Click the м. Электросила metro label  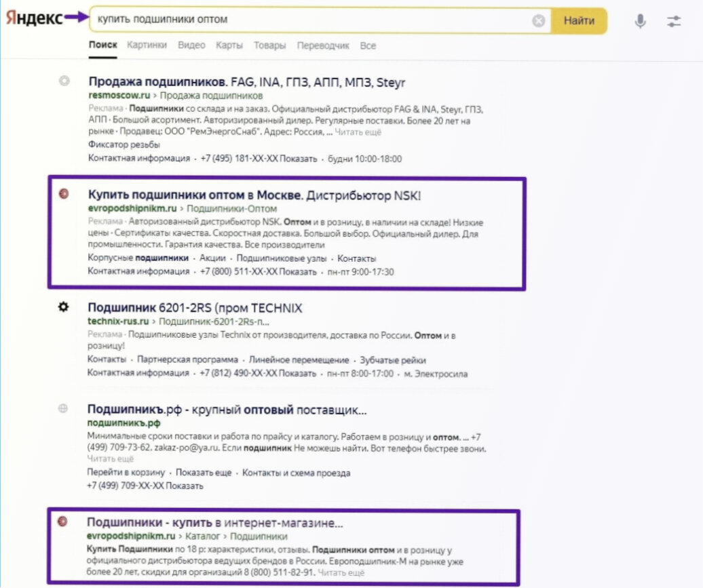436,374
